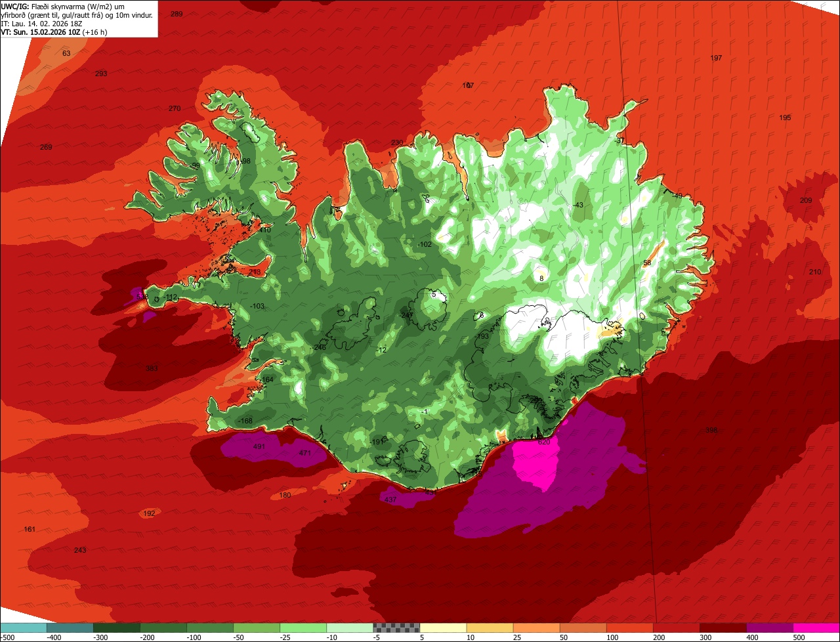Click the value -99 in the Westfjords
Screen dimensions: 840x642
point(194,165)
